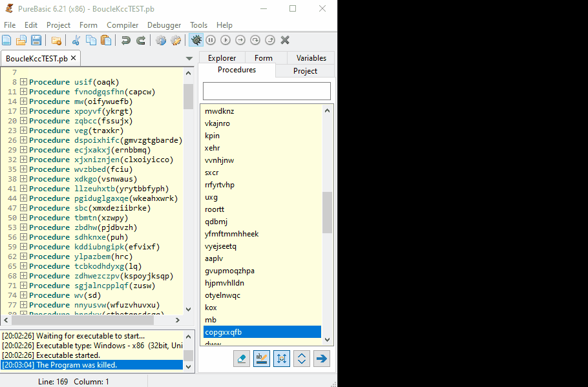
Task: Click the procedure filter text field
Action: 266,90
